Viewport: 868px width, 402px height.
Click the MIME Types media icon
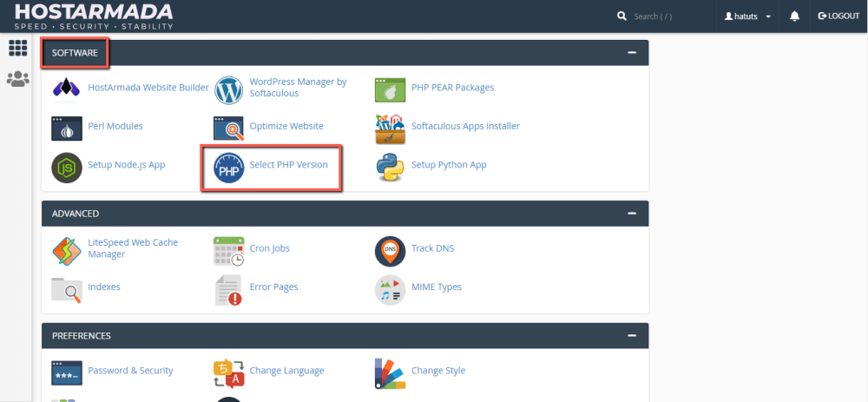click(391, 290)
